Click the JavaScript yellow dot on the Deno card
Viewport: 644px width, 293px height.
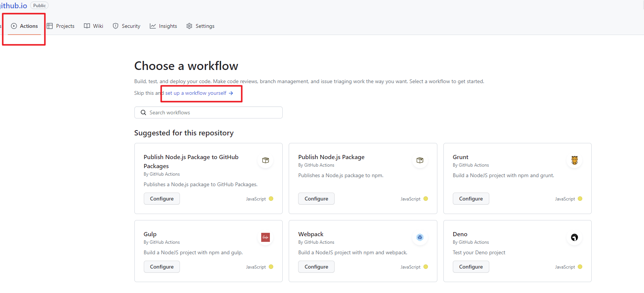[580, 267]
